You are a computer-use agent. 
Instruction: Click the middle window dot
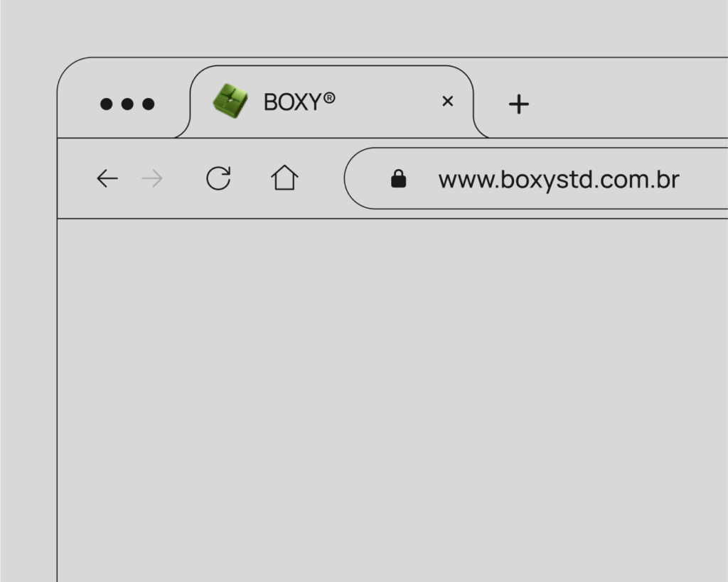point(127,104)
